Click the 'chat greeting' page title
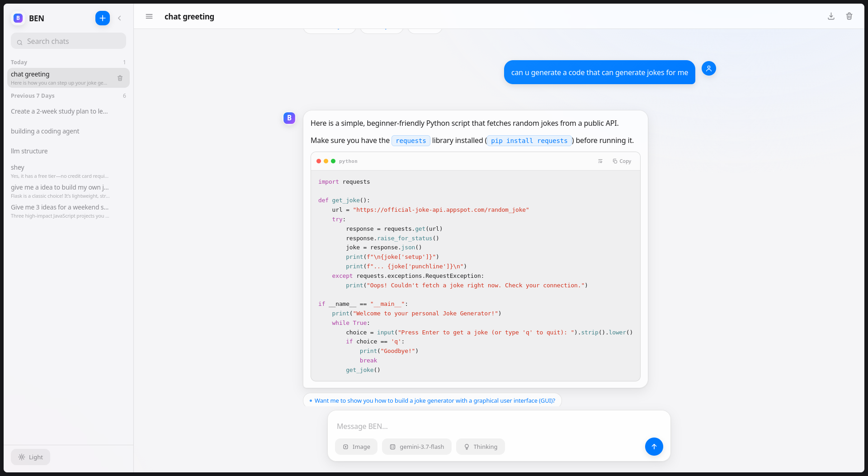 (x=189, y=17)
